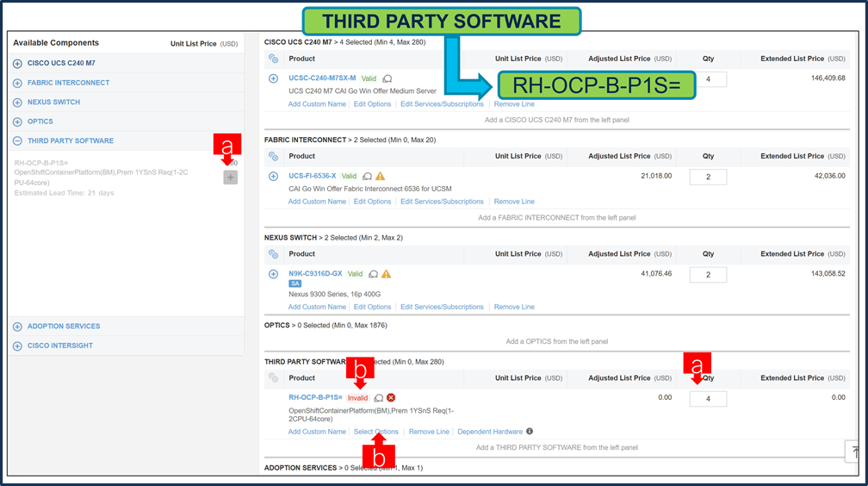Click Select Options for RH-OCP-B-P1S=

[x=375, y=432]
